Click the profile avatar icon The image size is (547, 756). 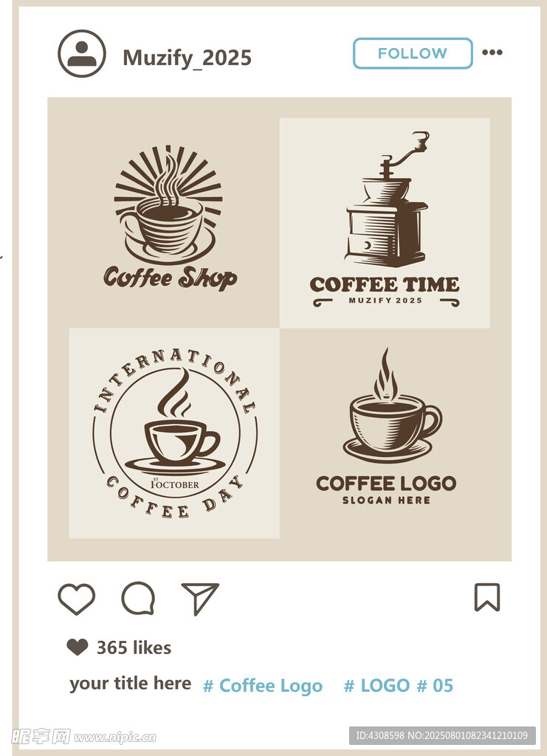point(81,53)
